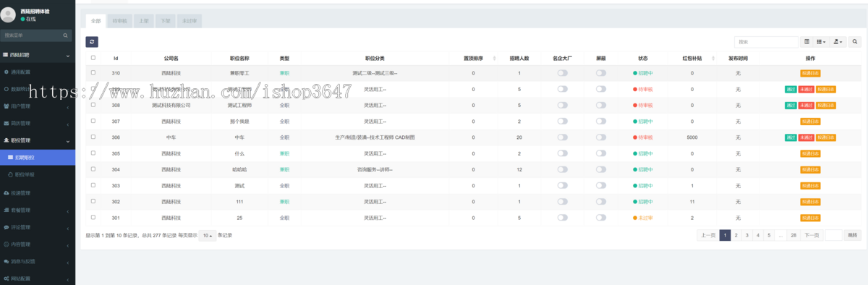This screenshot has width=868, height=285.
Task: Switch to the 全部 tab
Action: point(96,21)
